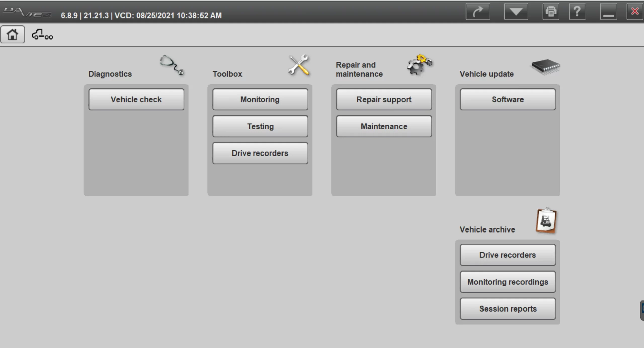Open help with the question mark icon

click(577, 12)
